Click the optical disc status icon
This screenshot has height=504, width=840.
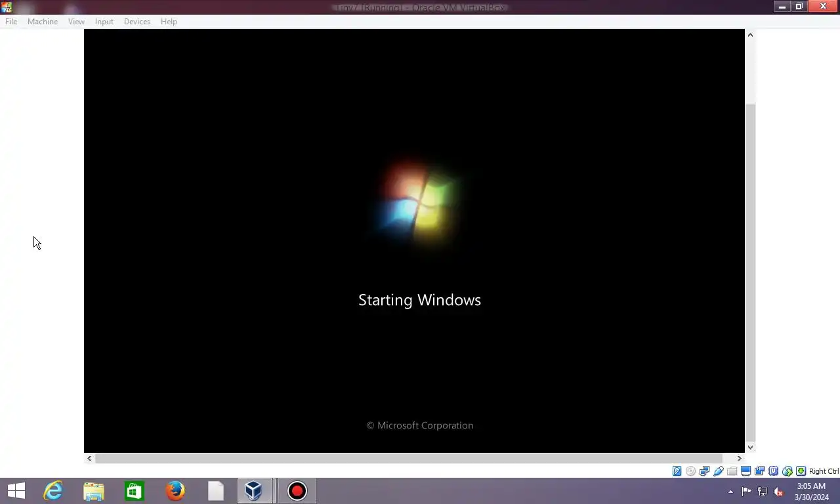690,471
